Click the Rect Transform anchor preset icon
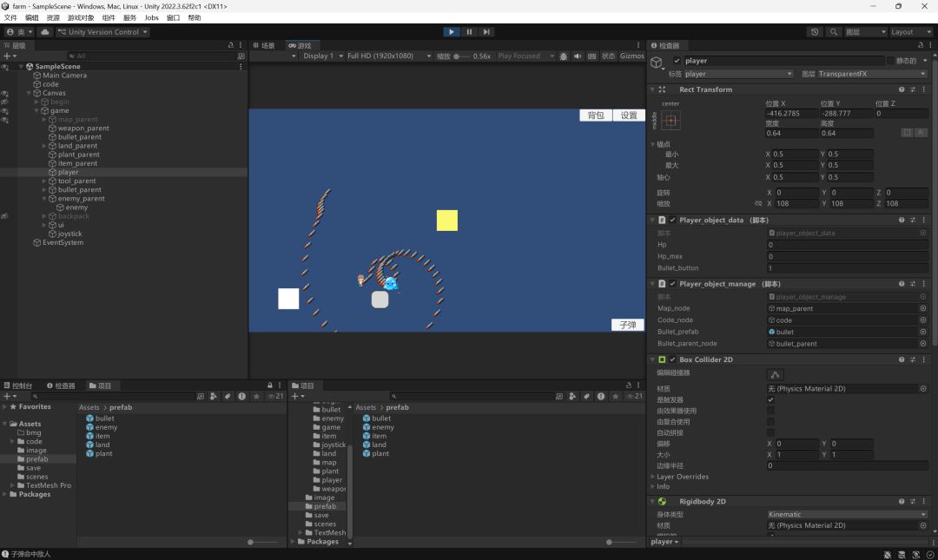Image resolution: width=938 pixels, height=560 pixels. 670,121
